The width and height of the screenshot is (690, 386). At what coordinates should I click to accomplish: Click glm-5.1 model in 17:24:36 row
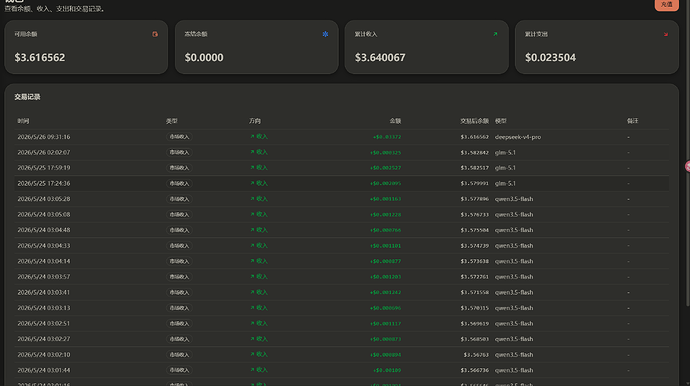pos(505,184)
